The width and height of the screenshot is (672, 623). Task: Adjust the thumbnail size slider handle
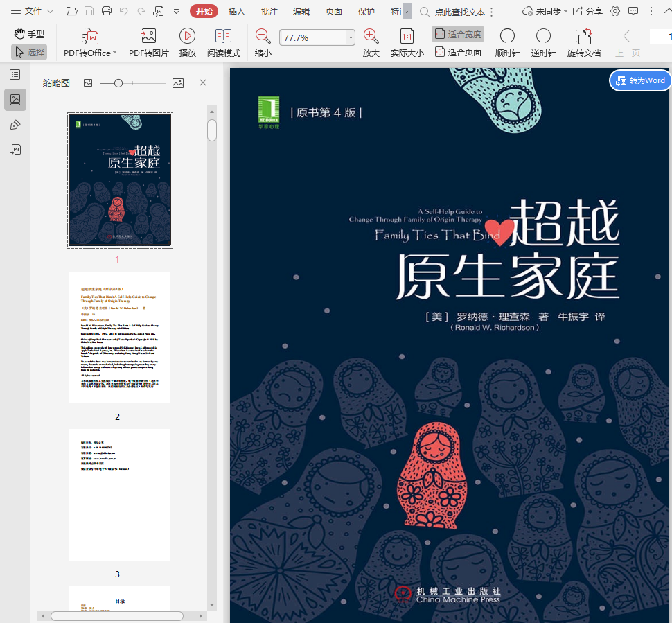[118, 83]
